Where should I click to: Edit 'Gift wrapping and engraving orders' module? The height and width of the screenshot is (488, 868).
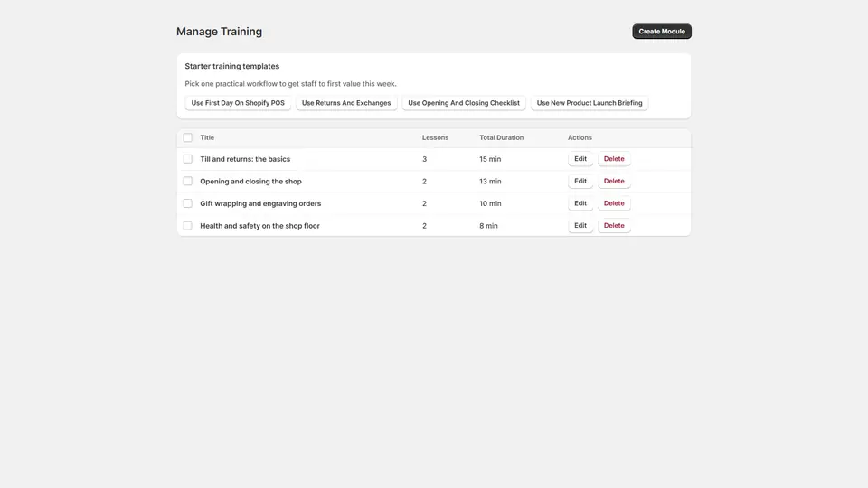(x=580, y=203)
